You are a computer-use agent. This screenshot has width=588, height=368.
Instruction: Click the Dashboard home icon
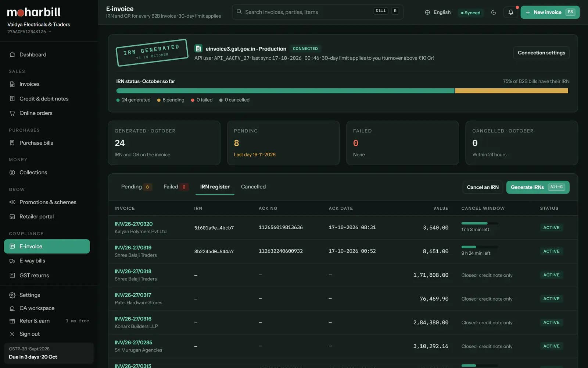coord(12,54)
